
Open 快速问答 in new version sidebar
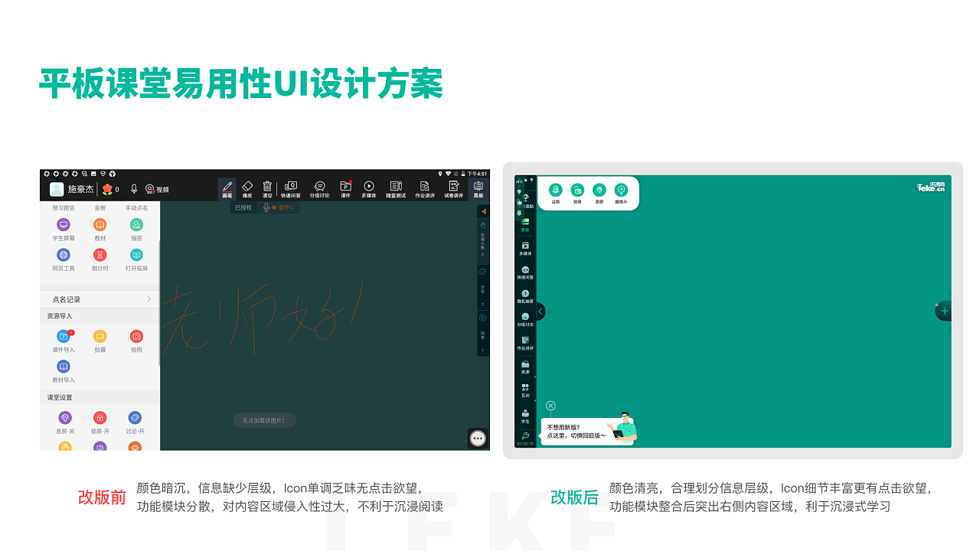pos(525,272)
